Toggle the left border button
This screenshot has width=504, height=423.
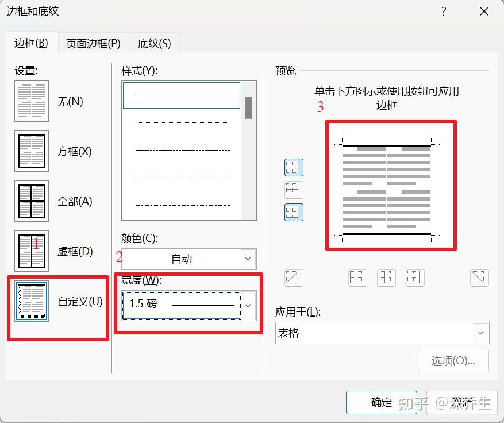[x=357, y=278]
